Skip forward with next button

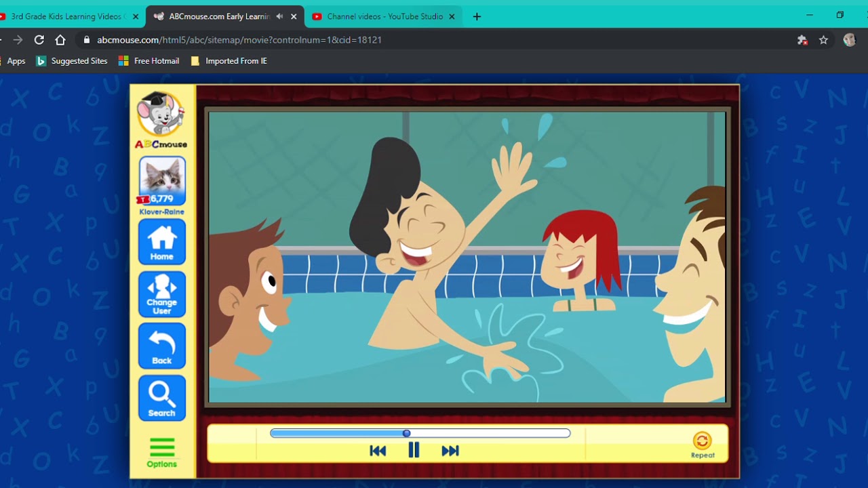[450, 451]
